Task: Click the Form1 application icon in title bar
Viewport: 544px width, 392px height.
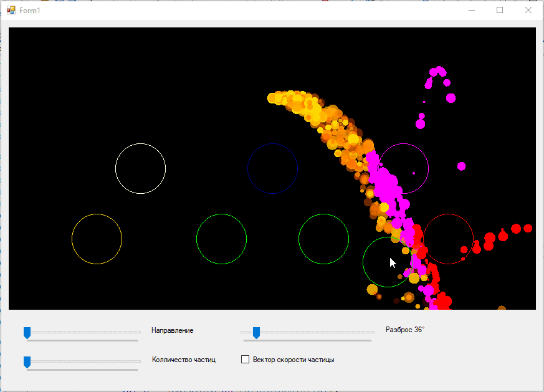Action: tap(11, 11)
